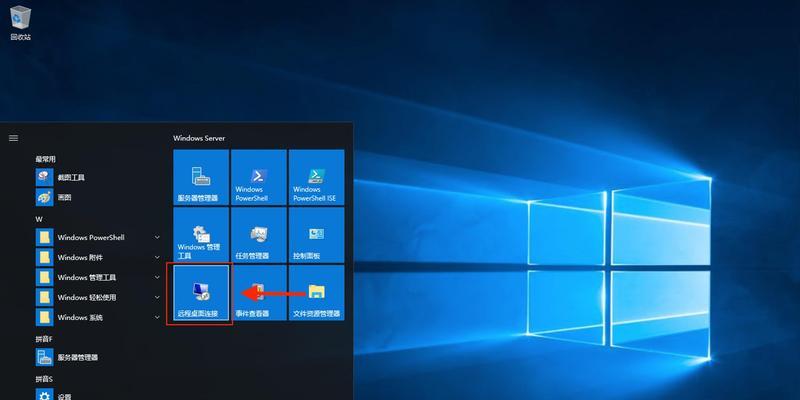Open the 文件资源管理器 tile
The image size is (800, 400).
(316, 292)
